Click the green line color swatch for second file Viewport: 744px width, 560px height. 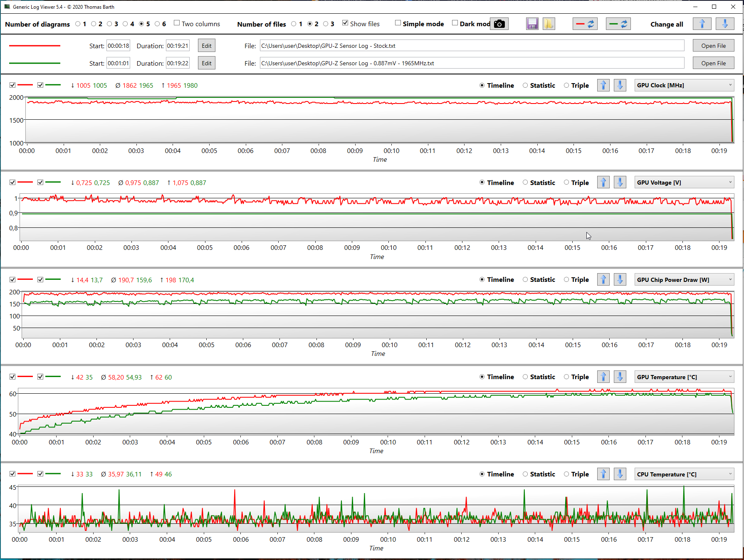pyautogui.click(x=35, y=63)
